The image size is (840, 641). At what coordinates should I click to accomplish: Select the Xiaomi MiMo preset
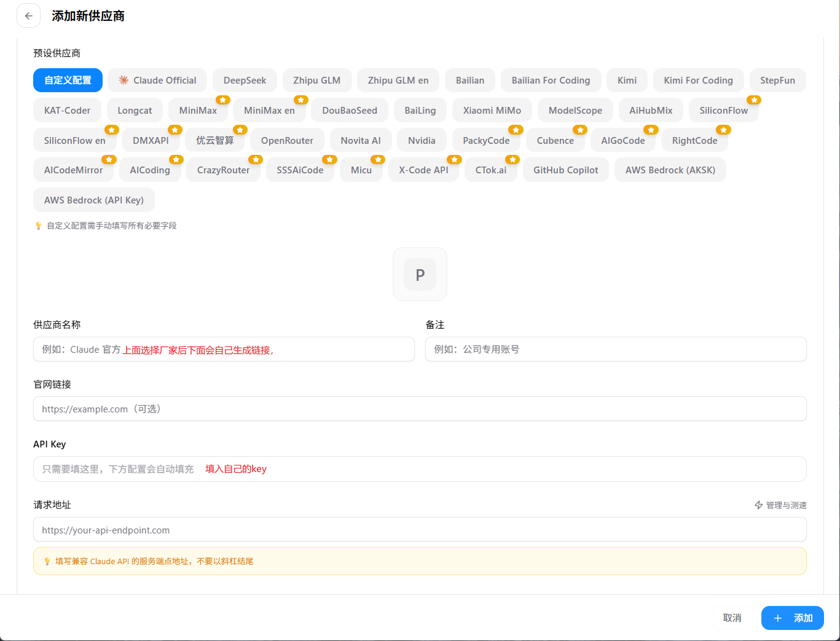492,111
